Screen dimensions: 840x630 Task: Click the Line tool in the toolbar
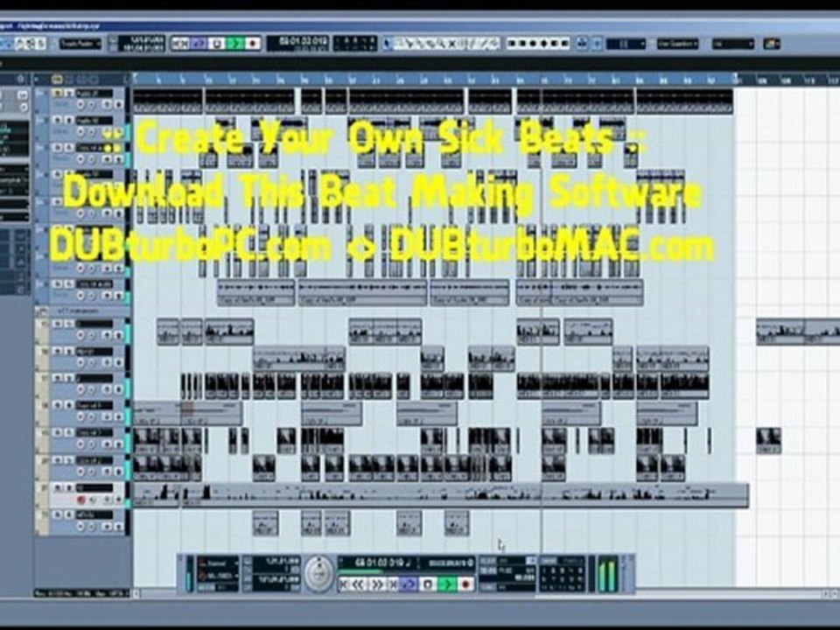pyautogui.click(x=484, y=44)
